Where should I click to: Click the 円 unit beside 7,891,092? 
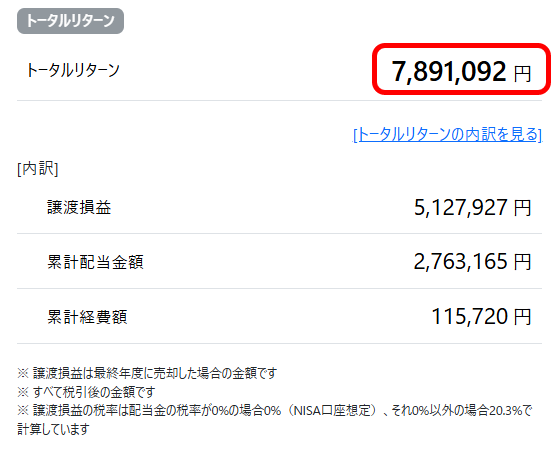pos(523,74)
